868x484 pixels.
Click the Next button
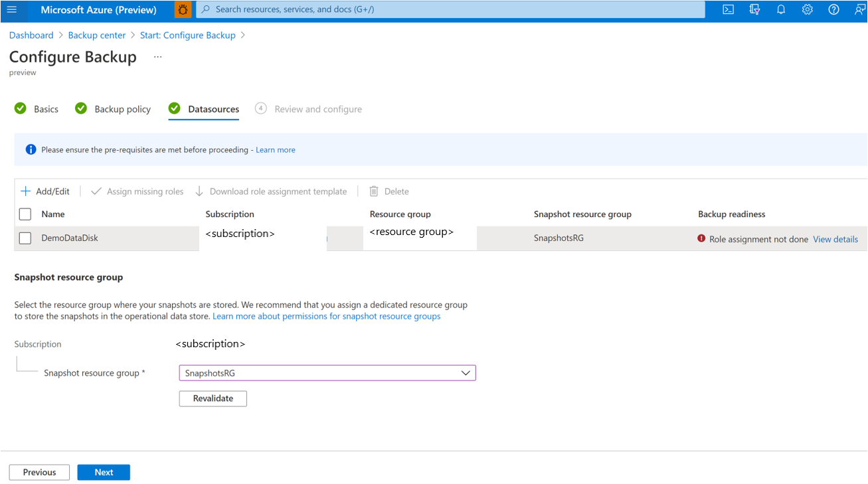[x=104, y=472]
